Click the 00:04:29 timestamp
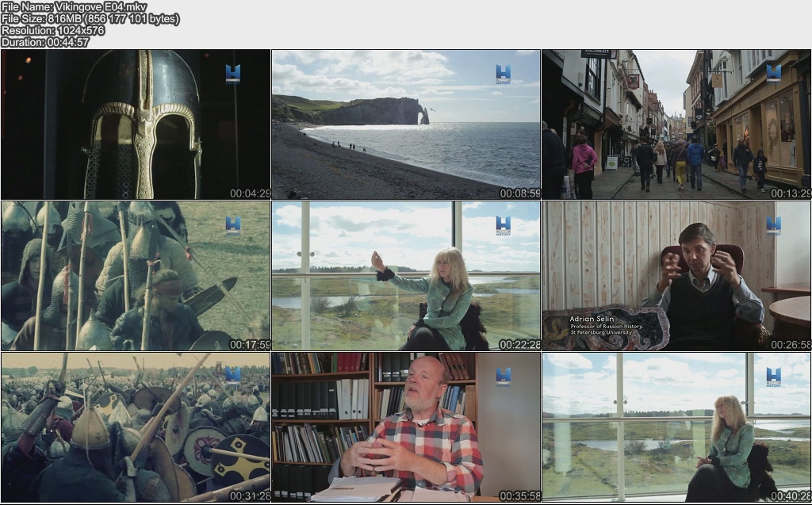Screen dimensions: 812x505 (x=250, y=193)
